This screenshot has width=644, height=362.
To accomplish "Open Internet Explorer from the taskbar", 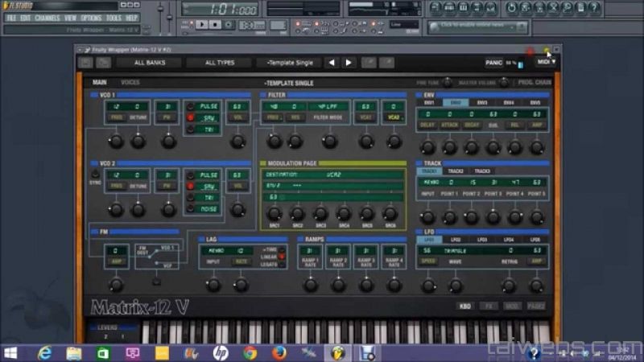I will coord(44,352).
